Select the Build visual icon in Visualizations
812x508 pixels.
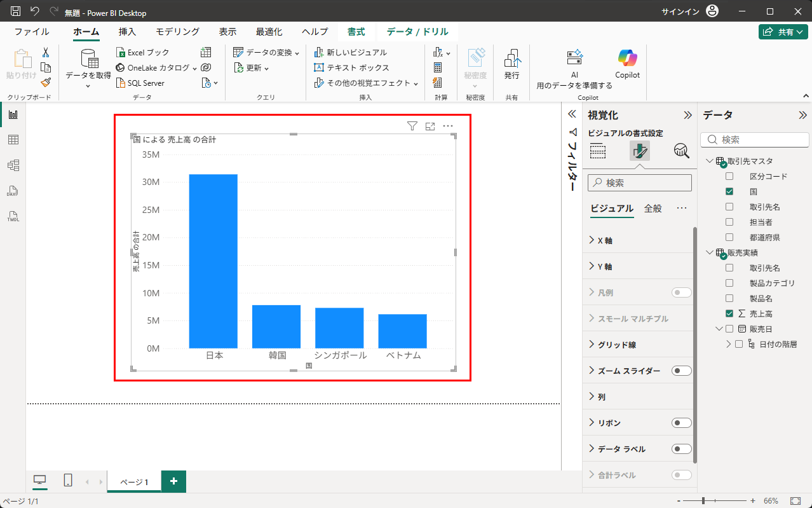click(x=598, y=151)
